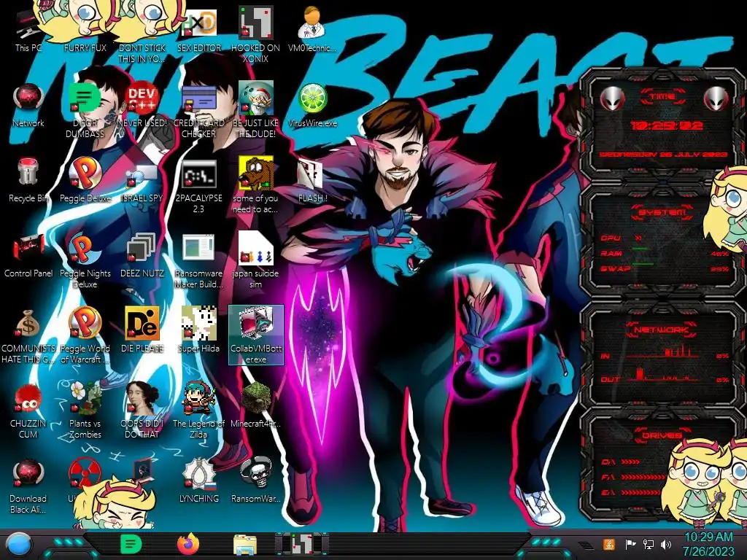Click the network tray icon
747x560 pixels.
(x=649, y=544)
